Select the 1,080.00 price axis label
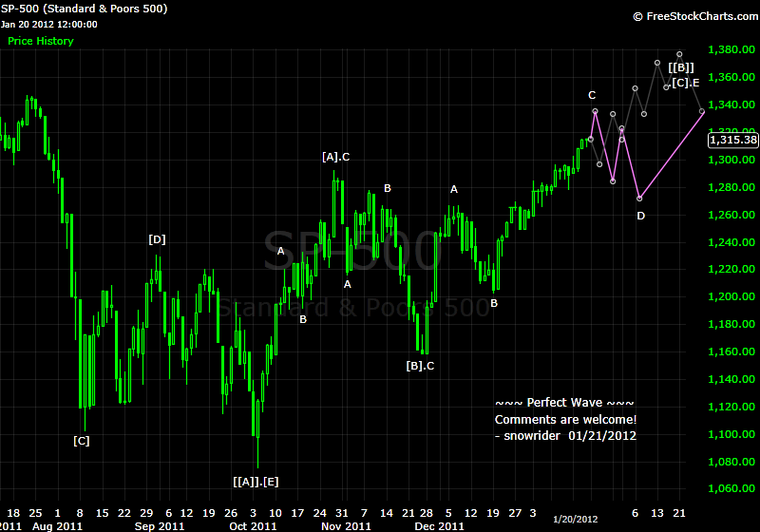The image size is (760, 532). tap(731, 462)
